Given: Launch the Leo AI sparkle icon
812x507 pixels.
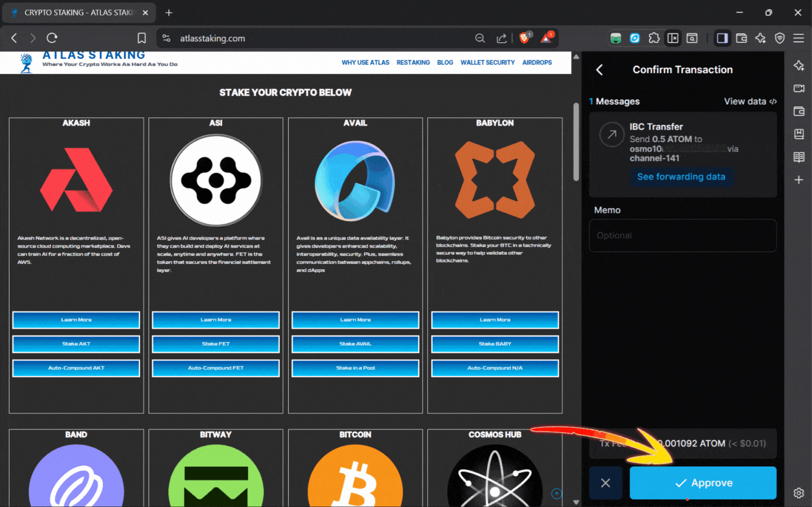Looking at the screenshot, I should (761, 38).
